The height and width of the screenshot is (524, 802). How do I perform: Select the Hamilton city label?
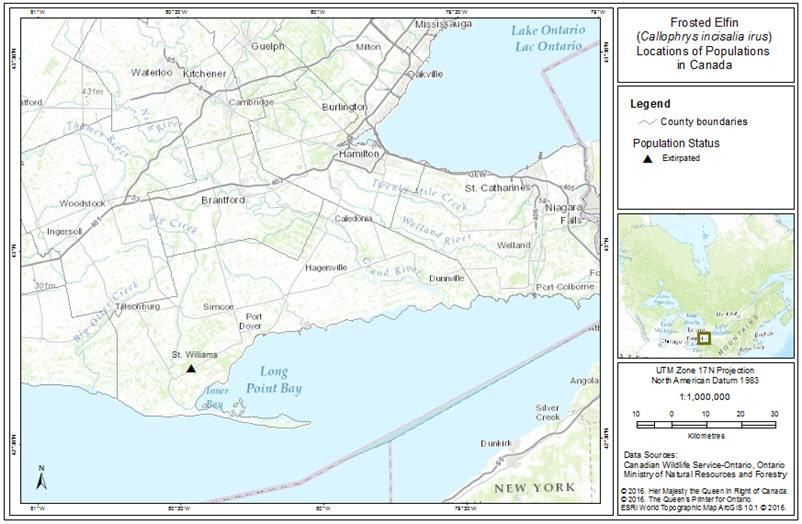(x=359, y=155)
